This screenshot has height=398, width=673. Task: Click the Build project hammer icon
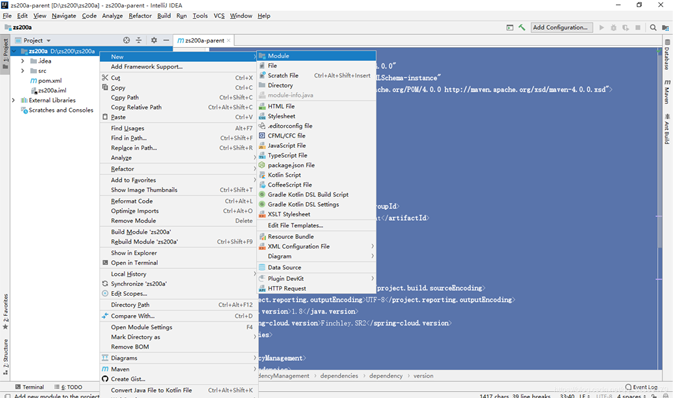coord(521,27)
